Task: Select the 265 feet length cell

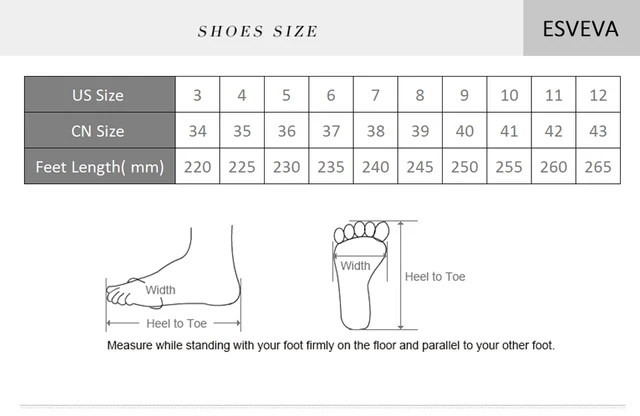Action: (598, 166)
